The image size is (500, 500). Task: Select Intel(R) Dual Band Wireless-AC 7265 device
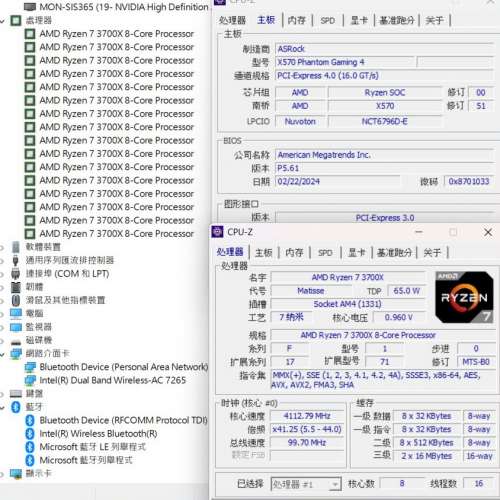pyautogui.click(x=113, y=380)
